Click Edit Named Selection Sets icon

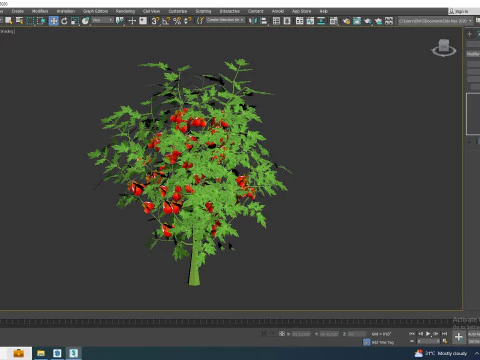[200, 21]
